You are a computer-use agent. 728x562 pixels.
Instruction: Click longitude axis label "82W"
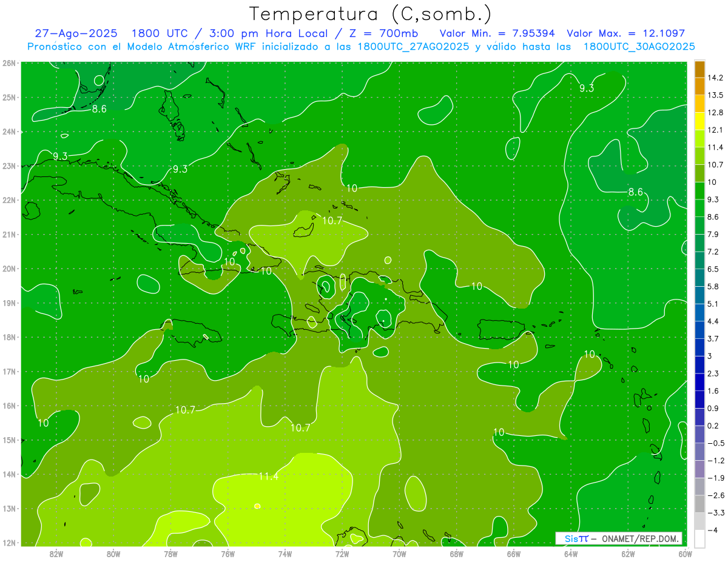tap(56, 554)
